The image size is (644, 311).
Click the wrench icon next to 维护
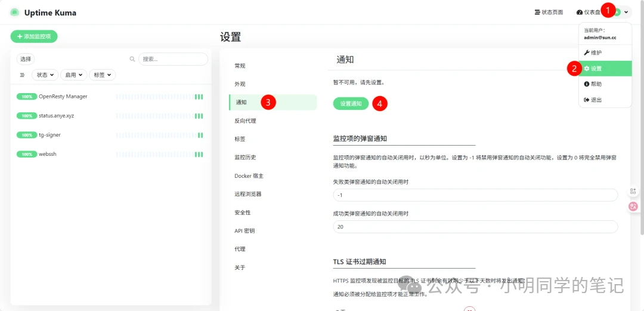pos(587,53)
